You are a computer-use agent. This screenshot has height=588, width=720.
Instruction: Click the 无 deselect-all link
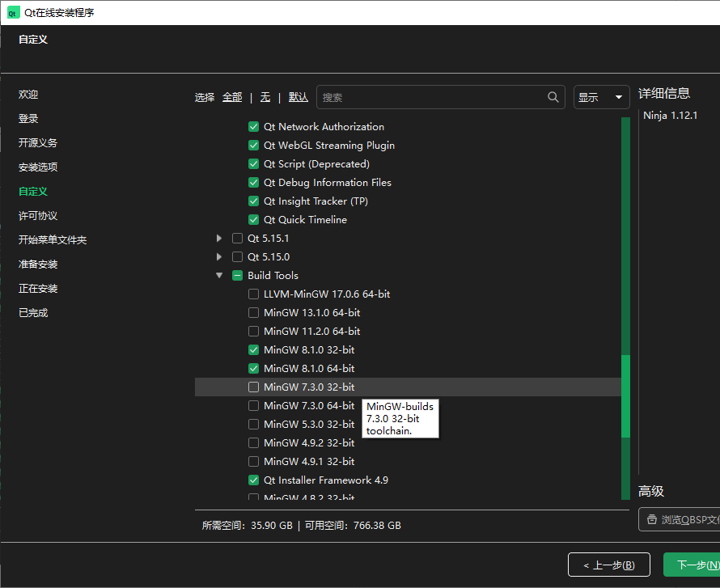pos(265,97)
